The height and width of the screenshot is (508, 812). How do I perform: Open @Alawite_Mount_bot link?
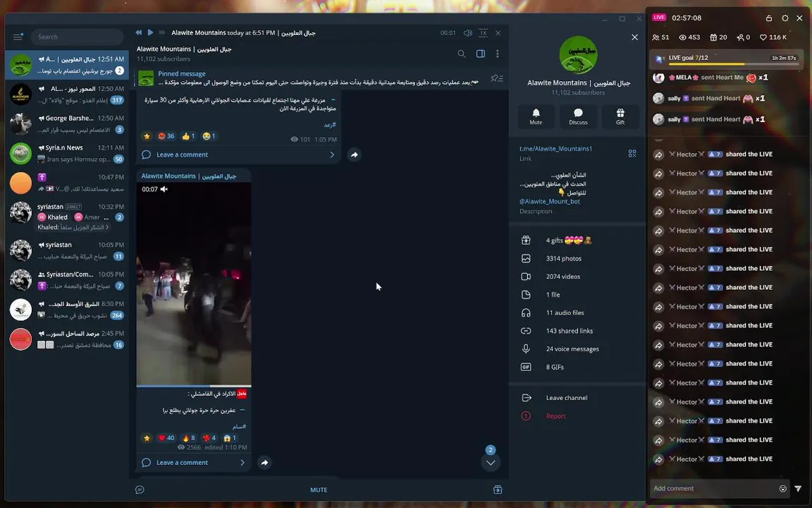point(550,202)
